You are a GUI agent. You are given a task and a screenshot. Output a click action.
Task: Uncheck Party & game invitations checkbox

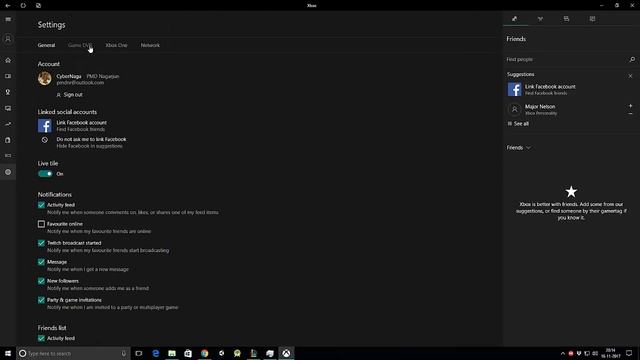coord(41,300)
